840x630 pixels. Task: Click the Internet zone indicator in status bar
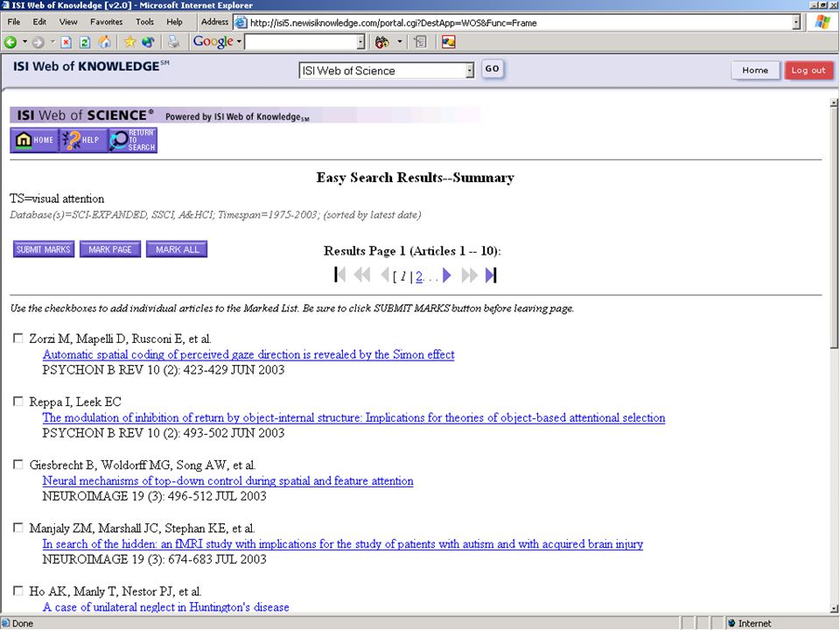[750, 623]
